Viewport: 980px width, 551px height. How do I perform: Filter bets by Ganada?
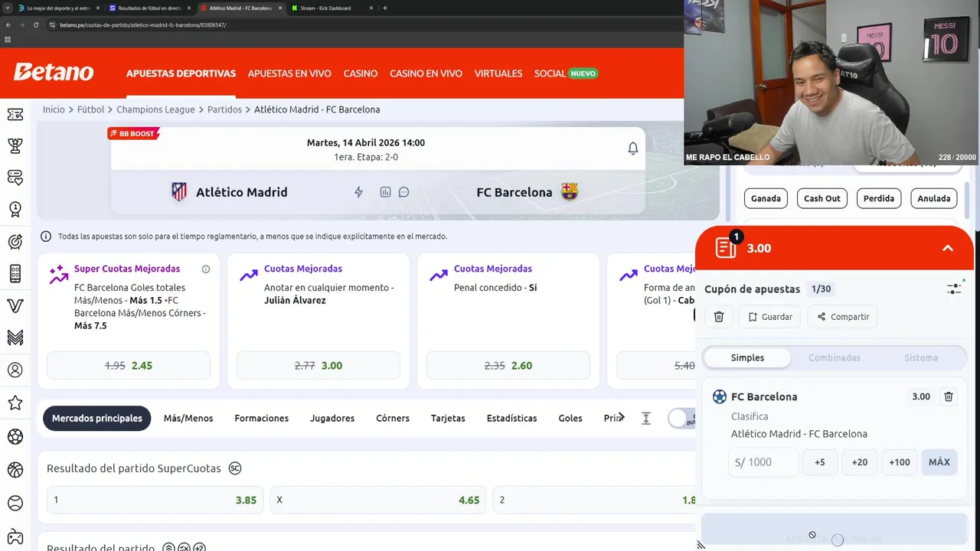coord(766,198)
